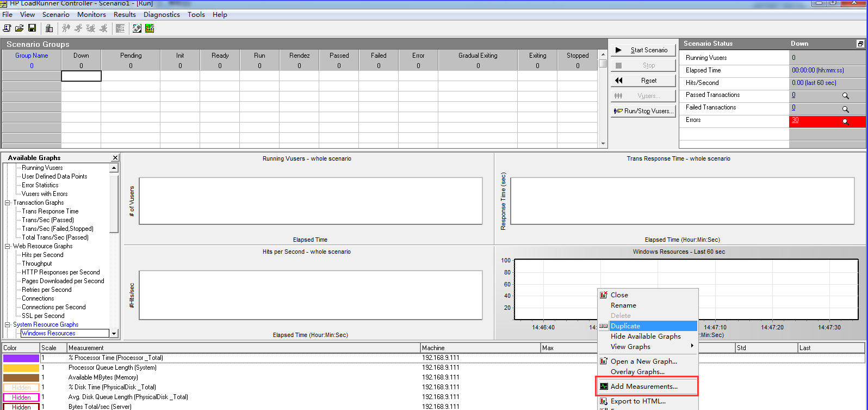Collapse the Transaction Graphs tree node
Image resolution: width=868 pixels, height=410 pixels.
click(x=8, y=203)
